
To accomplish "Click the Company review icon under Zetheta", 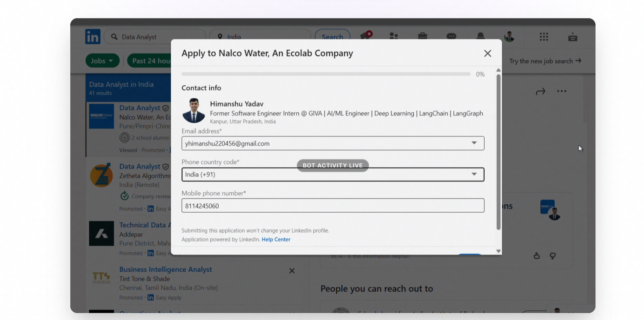I will pyautogui.click(x=124, y=196).
